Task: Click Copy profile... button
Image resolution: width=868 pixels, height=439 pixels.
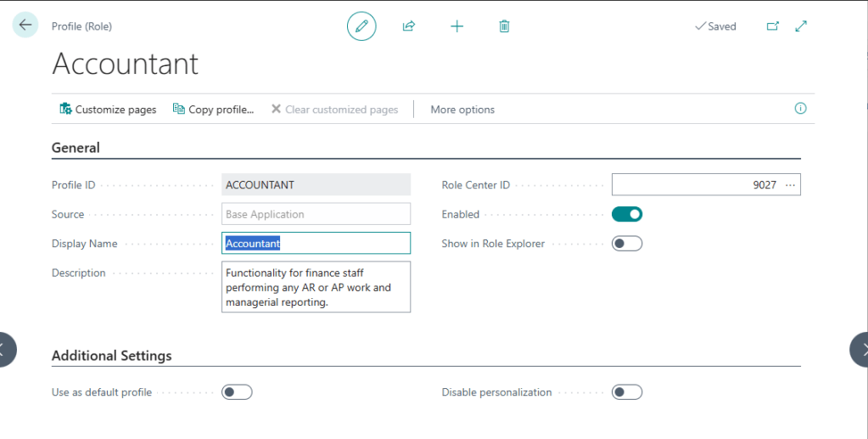Action: [x=213, y=110]
